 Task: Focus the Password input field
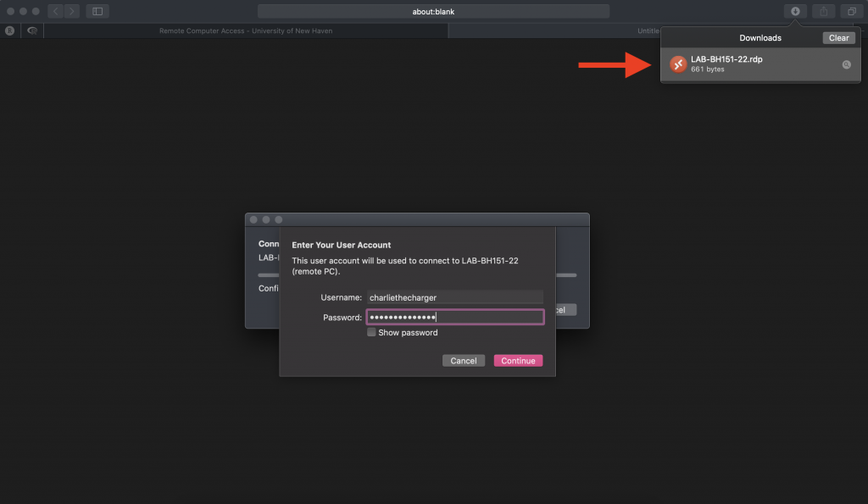pyautogui.click(x=454, y=318)
